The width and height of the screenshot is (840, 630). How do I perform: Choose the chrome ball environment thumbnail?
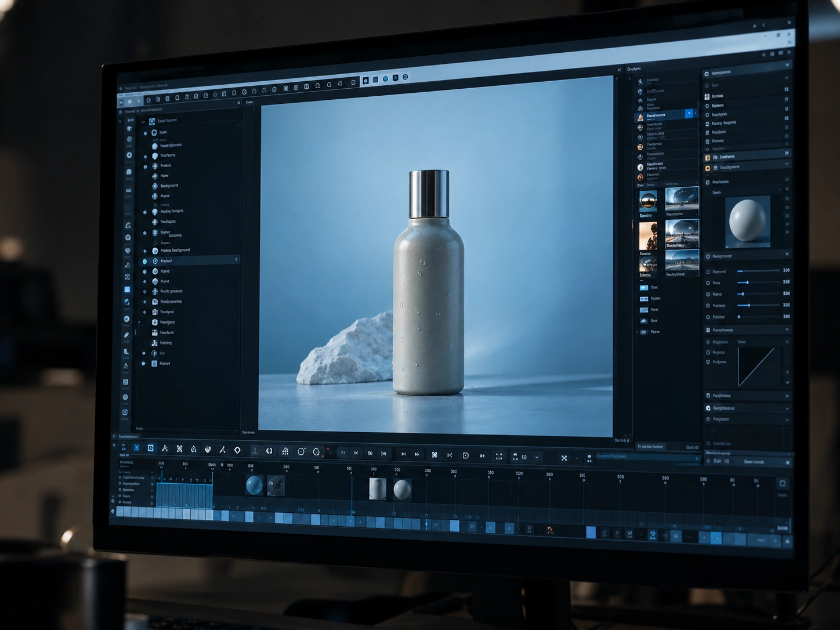tap(648, 201)
